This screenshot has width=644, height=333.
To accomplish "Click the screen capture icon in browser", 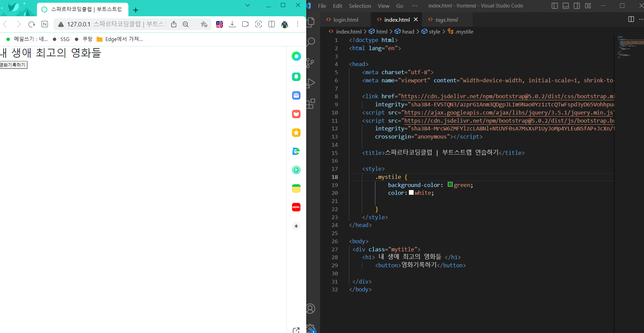I will click(x=258, y=24).
